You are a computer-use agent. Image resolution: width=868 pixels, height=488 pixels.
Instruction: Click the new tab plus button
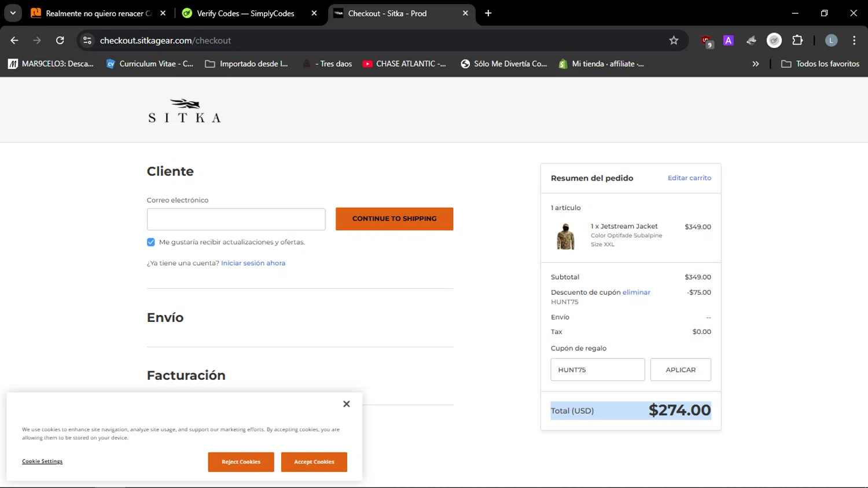tap(488, 13)
